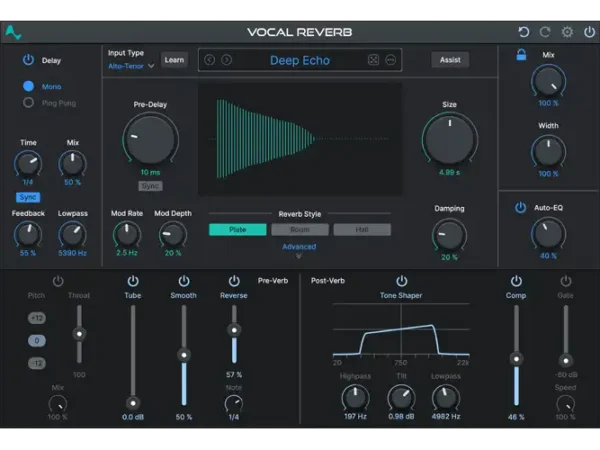
Task: Select the -12 pitch button
Action: (37, 363)
